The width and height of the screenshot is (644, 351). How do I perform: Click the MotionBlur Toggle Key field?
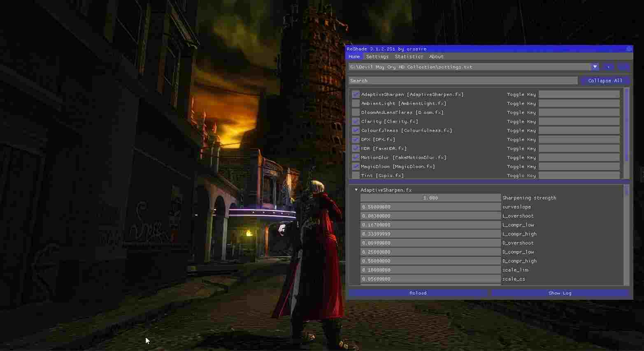pyautogui.click(x=579, y=158)
